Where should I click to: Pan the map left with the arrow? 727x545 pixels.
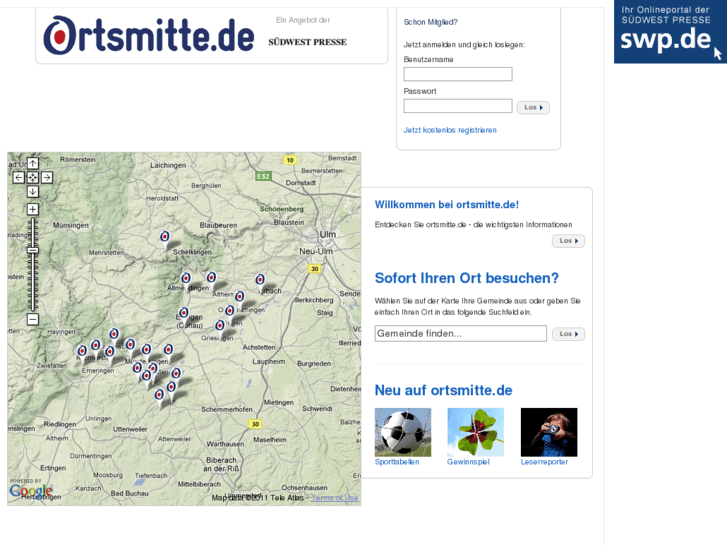(19, 177)
